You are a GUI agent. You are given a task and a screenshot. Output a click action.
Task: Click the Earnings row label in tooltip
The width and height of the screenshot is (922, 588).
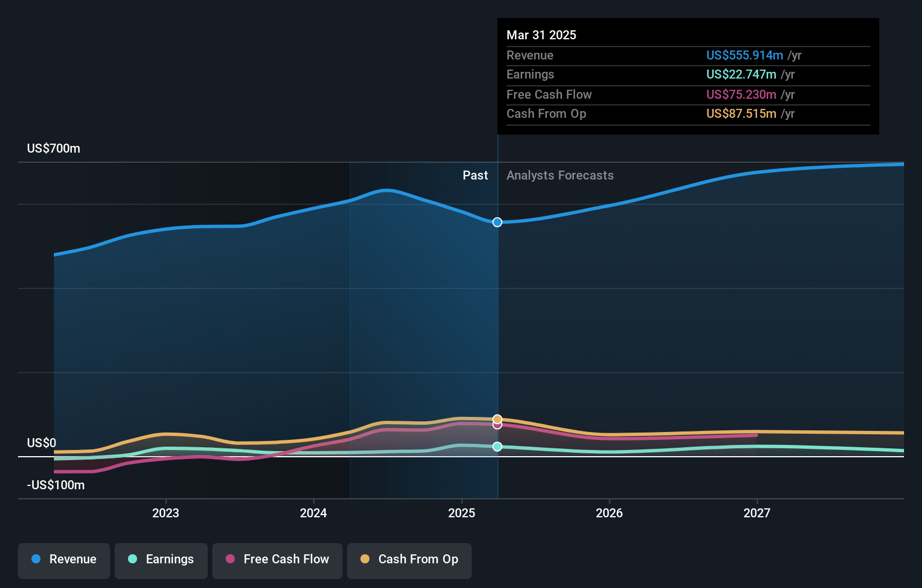click(530, 75)
